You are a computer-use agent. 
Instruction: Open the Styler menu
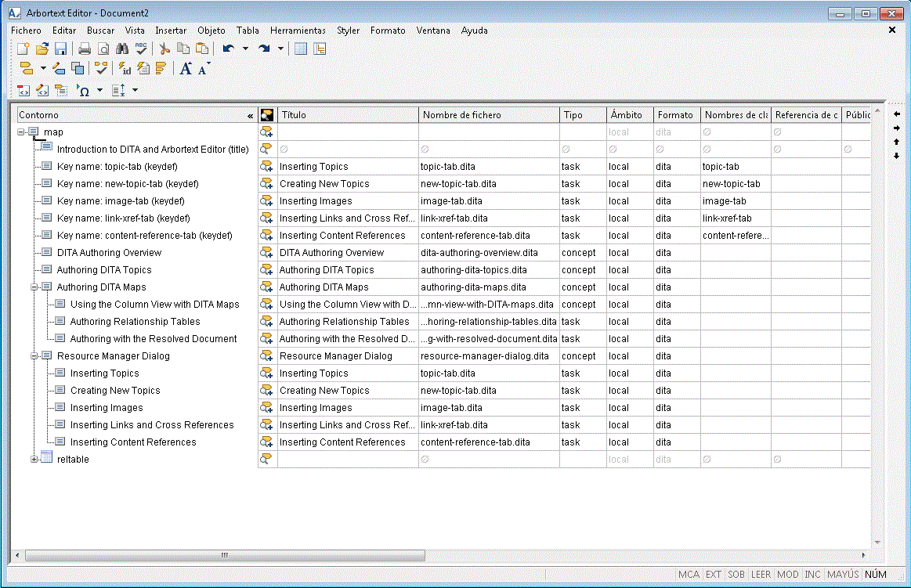[x=348, y=31]
